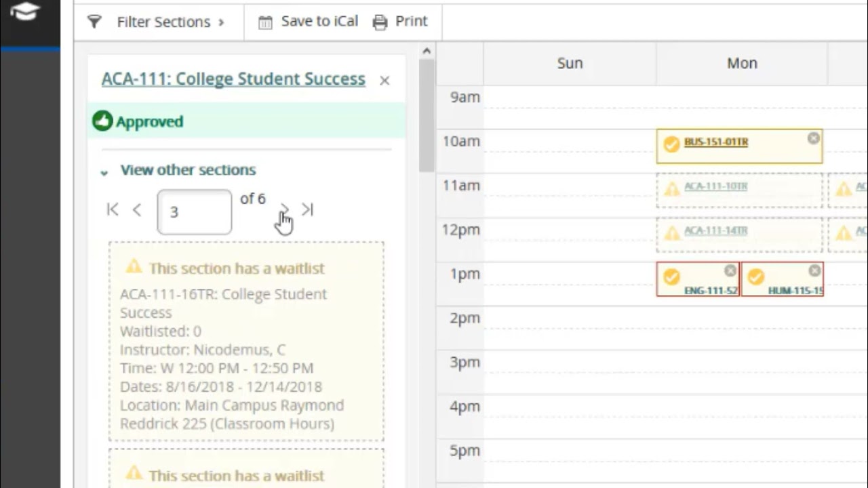Remove BUS-151-01TR from calendar

coord(814,138)
